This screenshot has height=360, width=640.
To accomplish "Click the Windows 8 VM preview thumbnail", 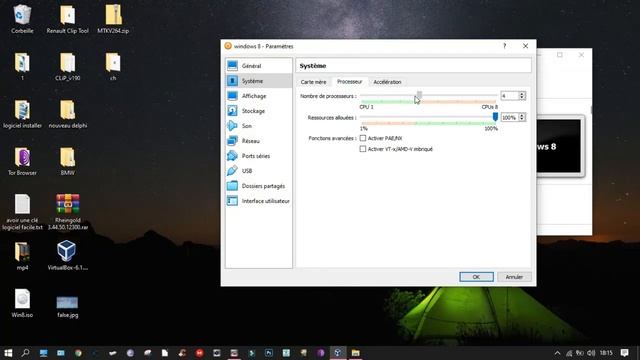I will tap(559, 146).
